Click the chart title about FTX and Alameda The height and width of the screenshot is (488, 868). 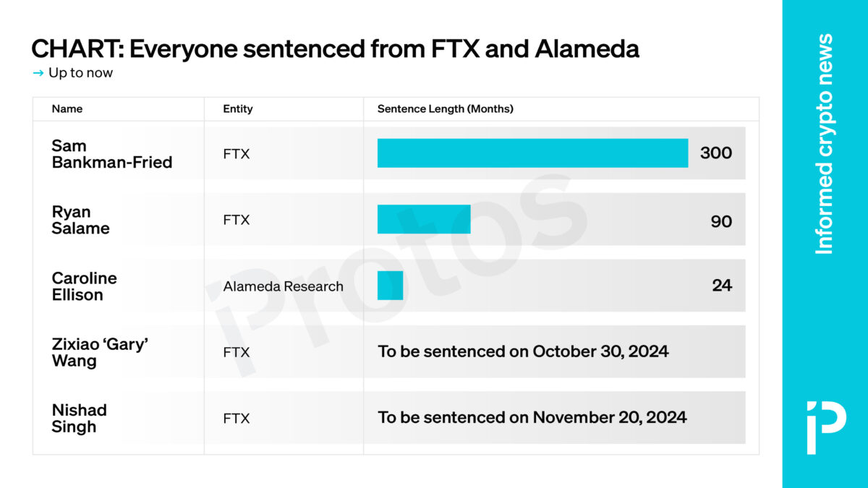point(336,49)
